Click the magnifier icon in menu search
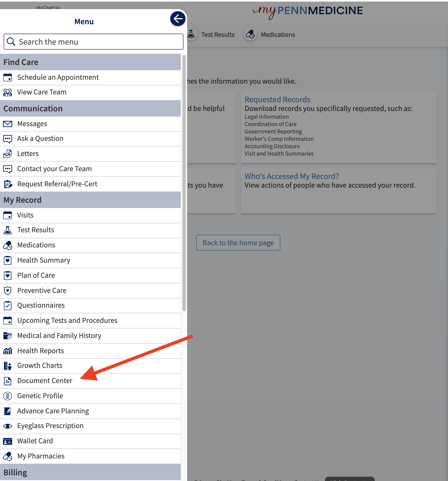This screenshot has width=448, height=481. click(11, 42)
